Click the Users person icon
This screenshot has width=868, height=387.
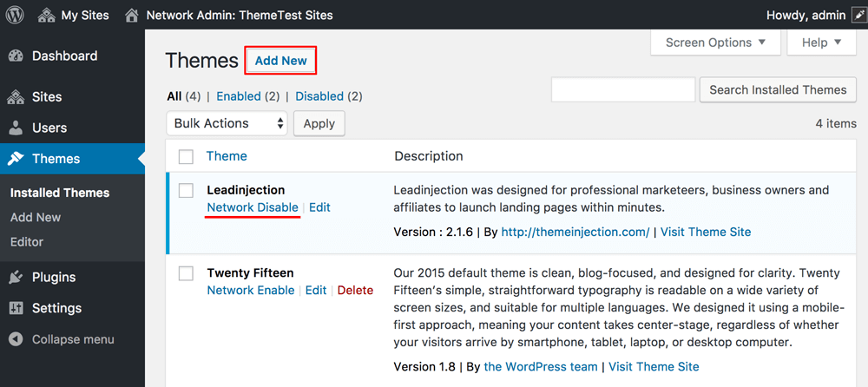point(16,128)
